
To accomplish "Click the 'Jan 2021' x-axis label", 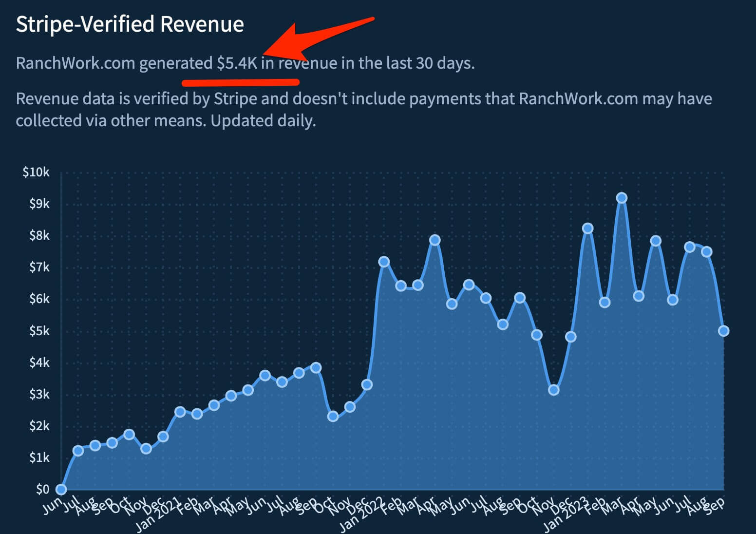I will pos(158,514).
